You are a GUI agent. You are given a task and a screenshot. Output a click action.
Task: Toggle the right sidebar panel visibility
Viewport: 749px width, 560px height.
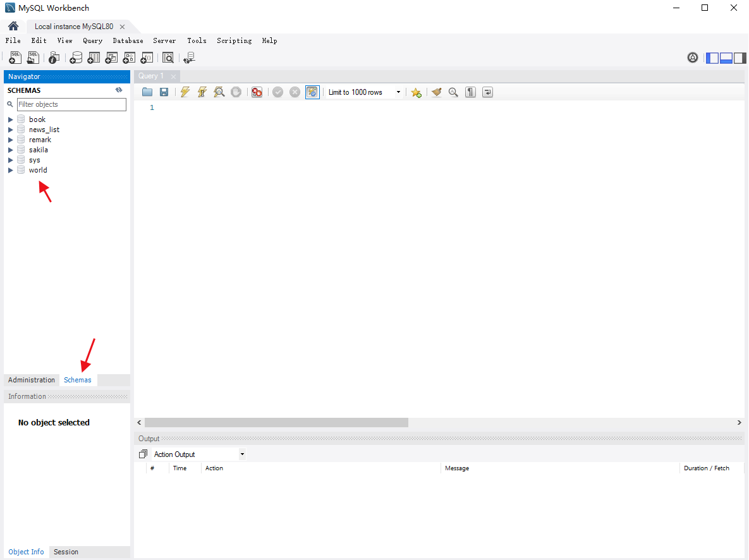coord(740,58)
